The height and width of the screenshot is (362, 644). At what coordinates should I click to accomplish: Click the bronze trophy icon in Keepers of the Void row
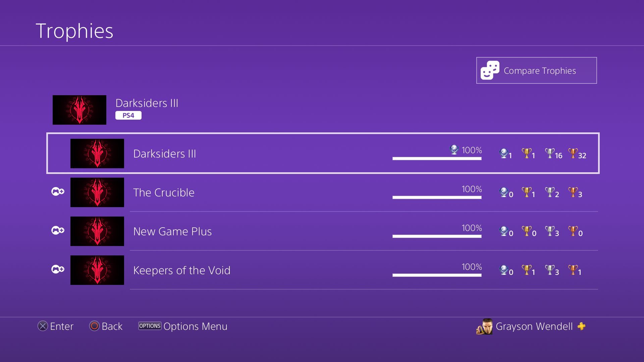pos(573,270)
